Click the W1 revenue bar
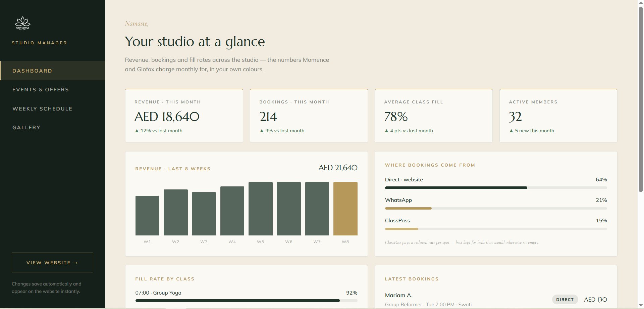This screenshot has width=644, height=309. pyautogui.click(x=147, y=216)
